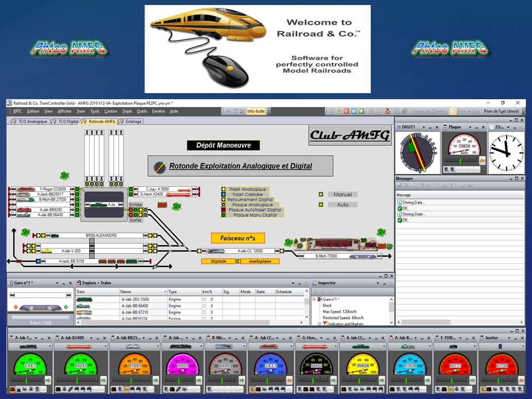Click the Info-bulle toolbar button
This screenshot has width=532, height=399.
point(256,111)
